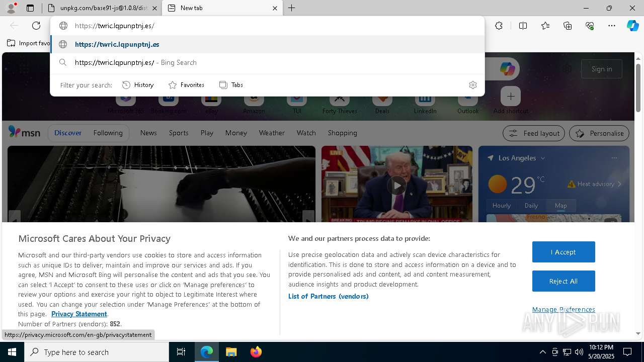
Task: Click I Accept privacy button
Action: pyautogui.click(x=563, y=252)
